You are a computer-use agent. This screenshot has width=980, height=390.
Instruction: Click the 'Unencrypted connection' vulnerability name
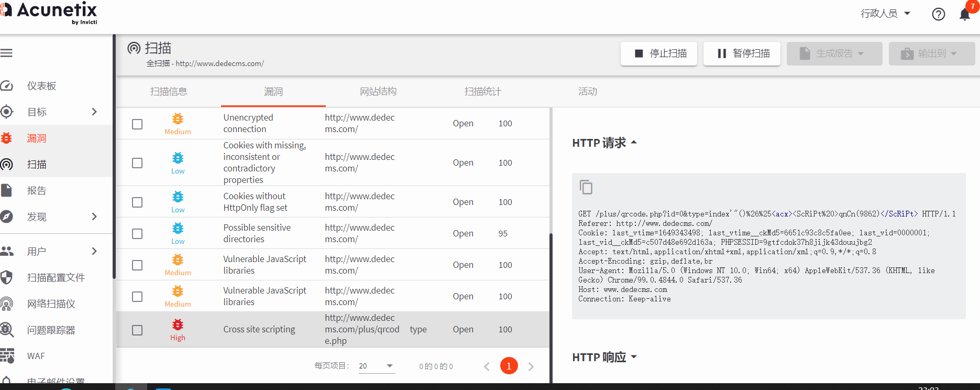[x=248, y=123]
